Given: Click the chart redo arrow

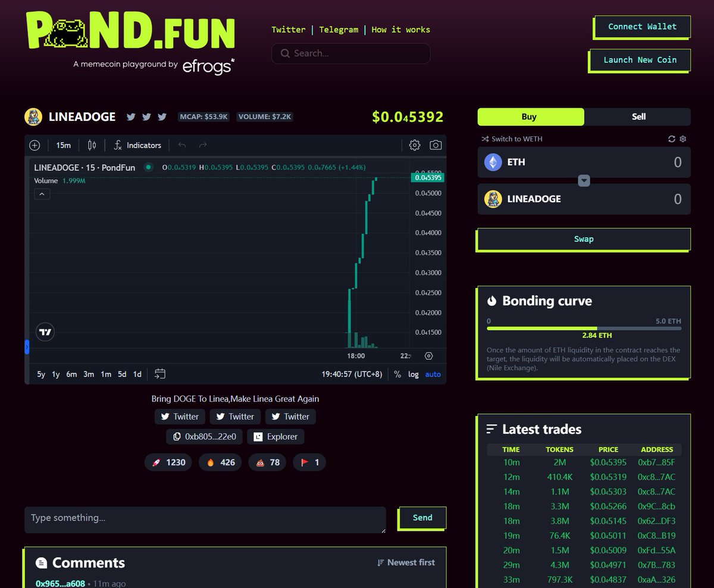Looking at the screenshot, I should coord(203,145).
